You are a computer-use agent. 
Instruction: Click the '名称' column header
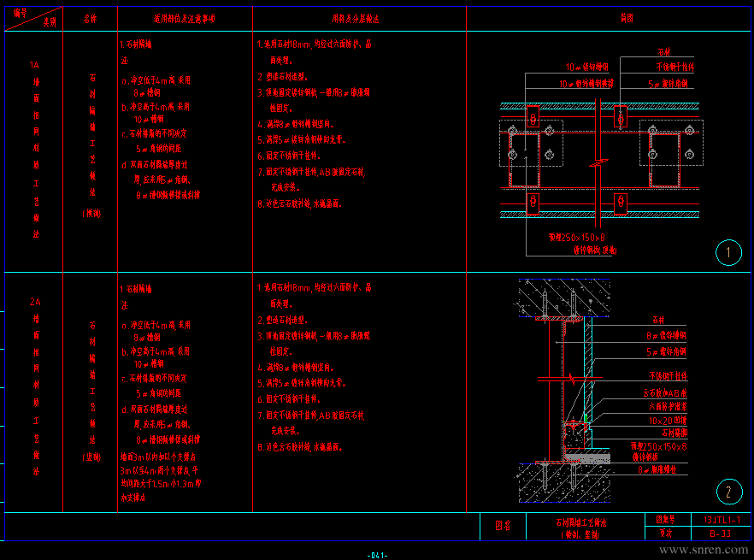(91, 19)
